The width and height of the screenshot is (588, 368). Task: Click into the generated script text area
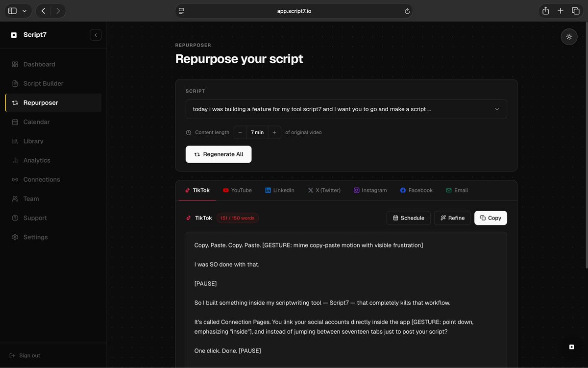point(346,300)
